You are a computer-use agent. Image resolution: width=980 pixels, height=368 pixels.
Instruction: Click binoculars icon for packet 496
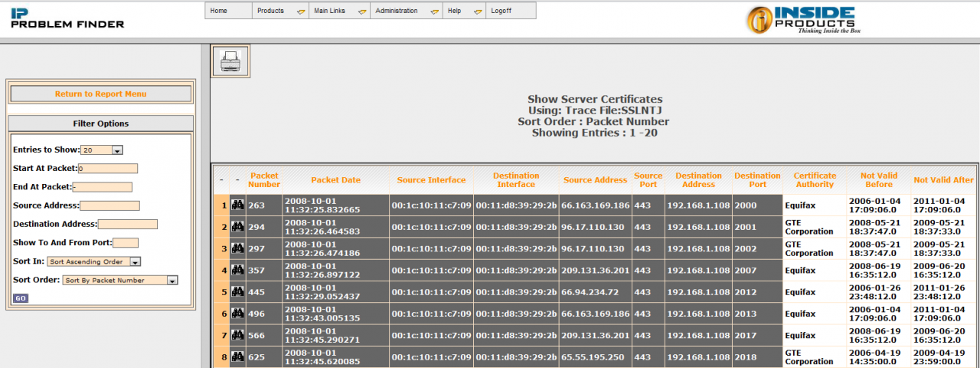click(237, 314)
